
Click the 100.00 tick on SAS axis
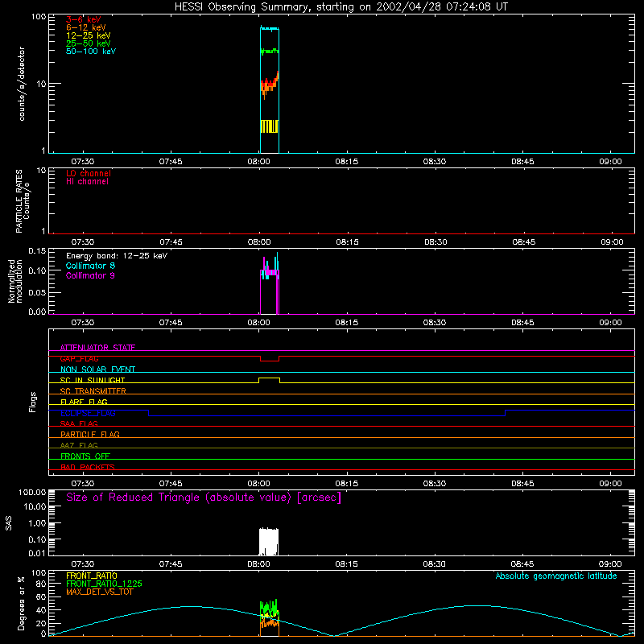point(32,492)
